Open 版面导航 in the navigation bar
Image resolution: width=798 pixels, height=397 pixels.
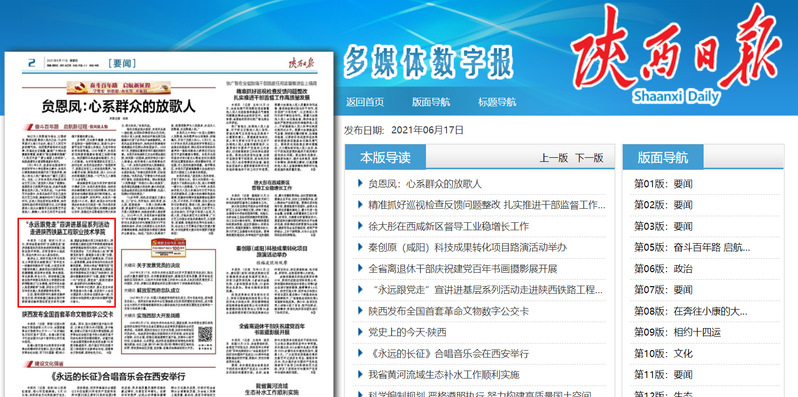click(431, 102)
